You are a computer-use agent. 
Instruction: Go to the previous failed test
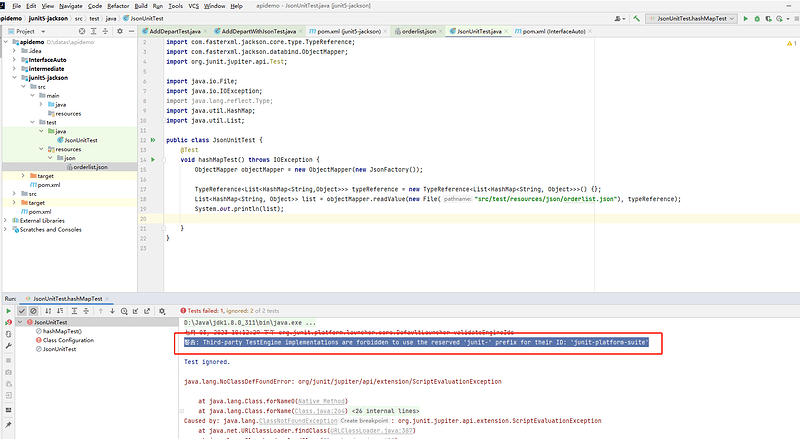[x=101, y=311]
